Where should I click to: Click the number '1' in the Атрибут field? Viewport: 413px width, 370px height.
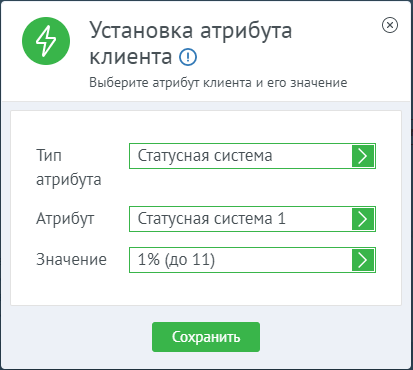282,219
